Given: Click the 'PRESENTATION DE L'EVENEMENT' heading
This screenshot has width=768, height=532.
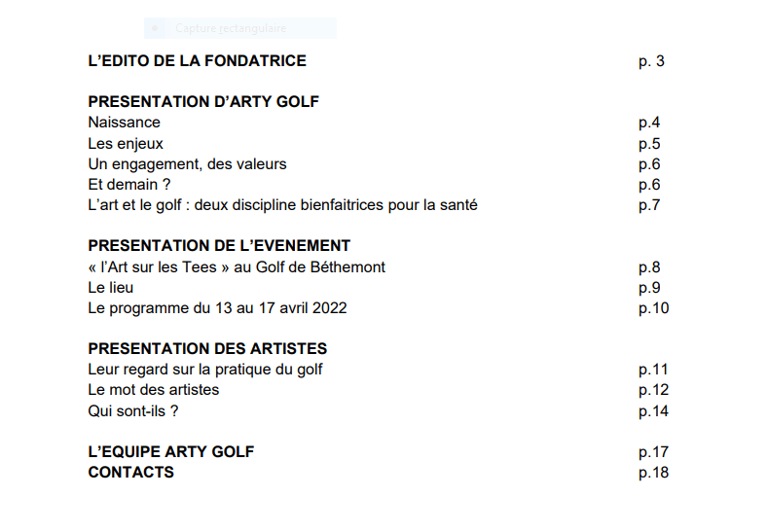Looking at the screenshot, I should pyautogui.click(x=219, y=246).
